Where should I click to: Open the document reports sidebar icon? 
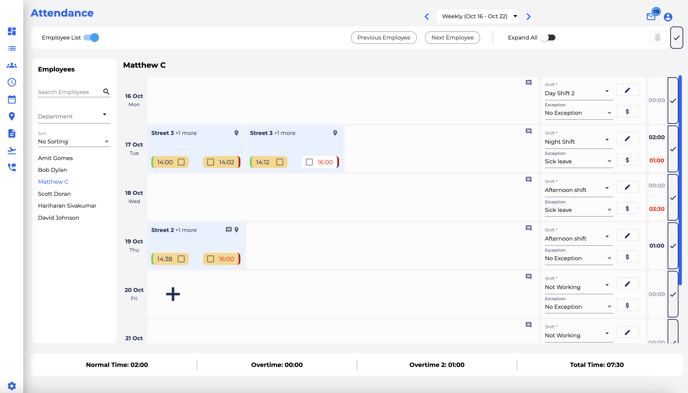click(12, 133)
